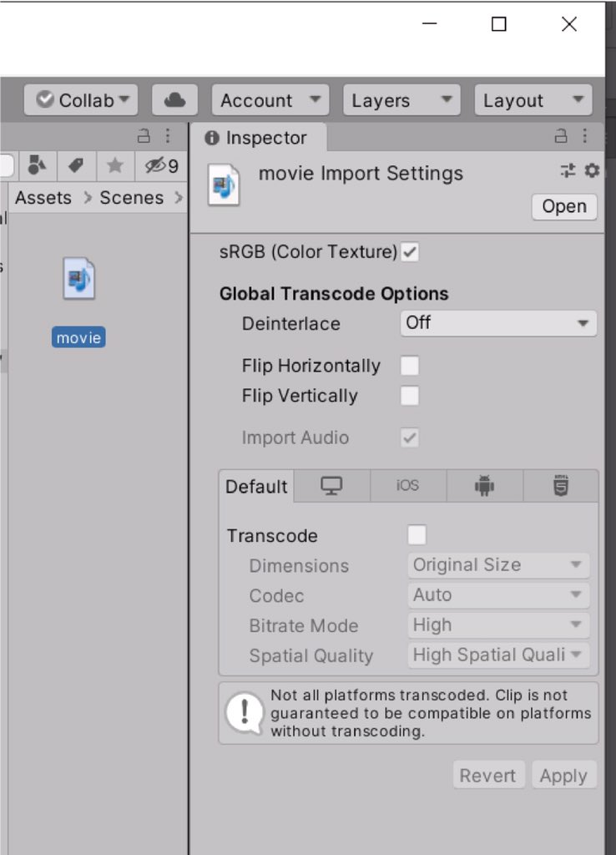Screen dimensions: 616x855
Task: Click the Assets breadcrumb
Action: tap(43, 197)
